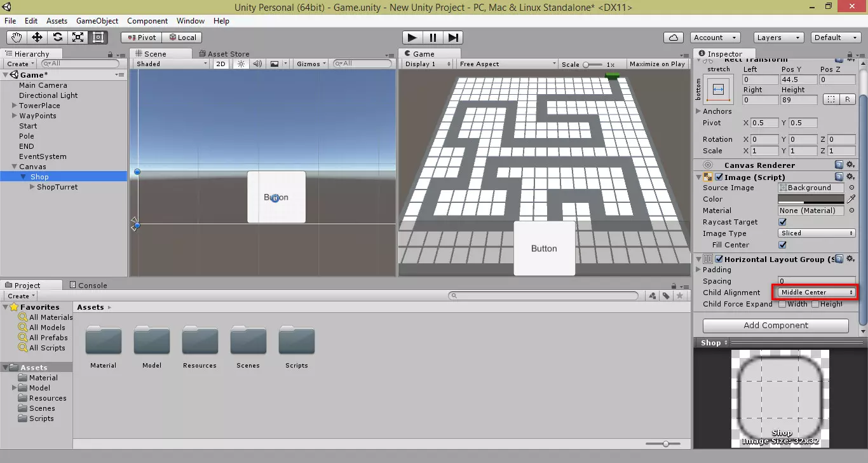Click the Image Color swatch
Screen dimensions: 868x463
(x=811, y=199)
